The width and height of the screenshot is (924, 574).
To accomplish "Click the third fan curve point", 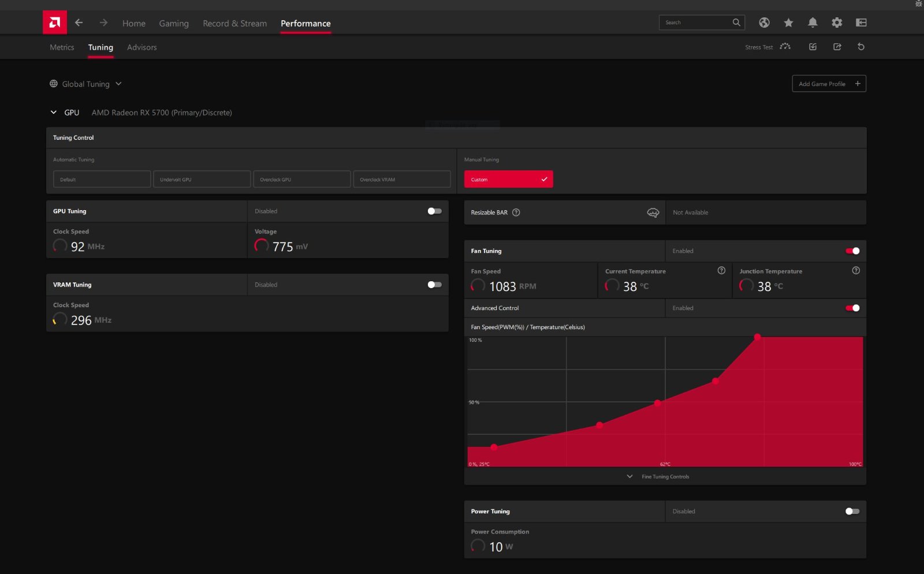I will pyautogui.click(x=657, y=403).
